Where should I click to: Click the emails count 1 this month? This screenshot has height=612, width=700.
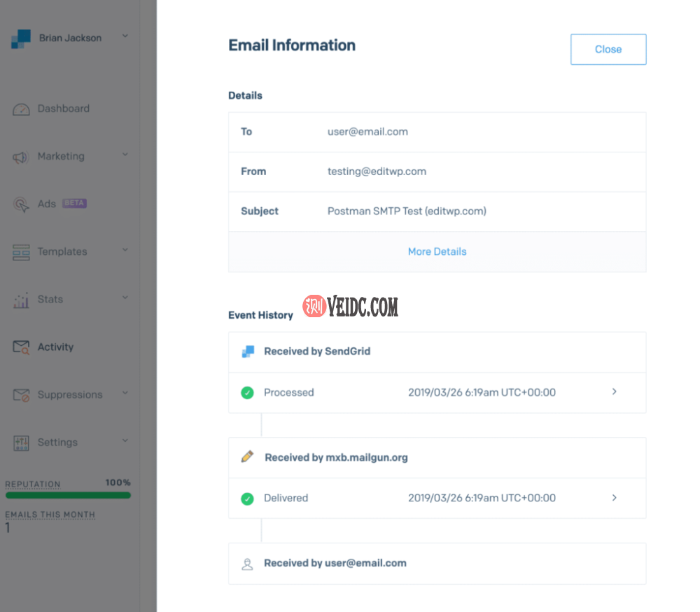(x=8, y=529)
